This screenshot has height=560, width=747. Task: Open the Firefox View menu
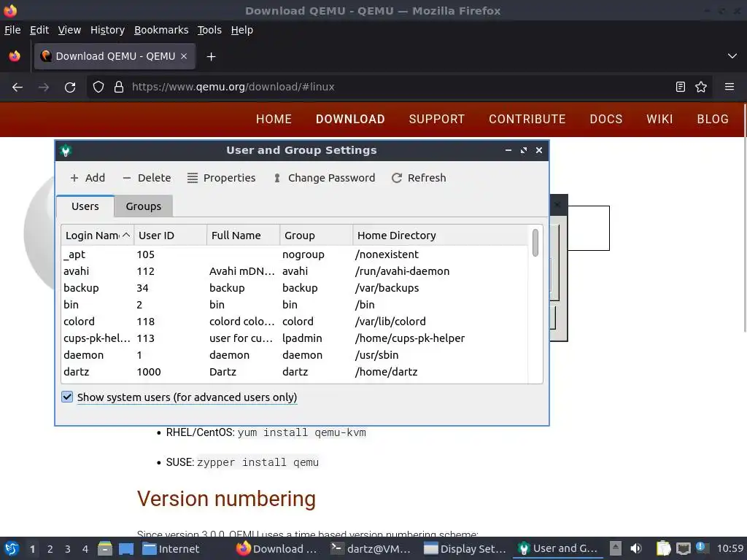tap(69, 30)
